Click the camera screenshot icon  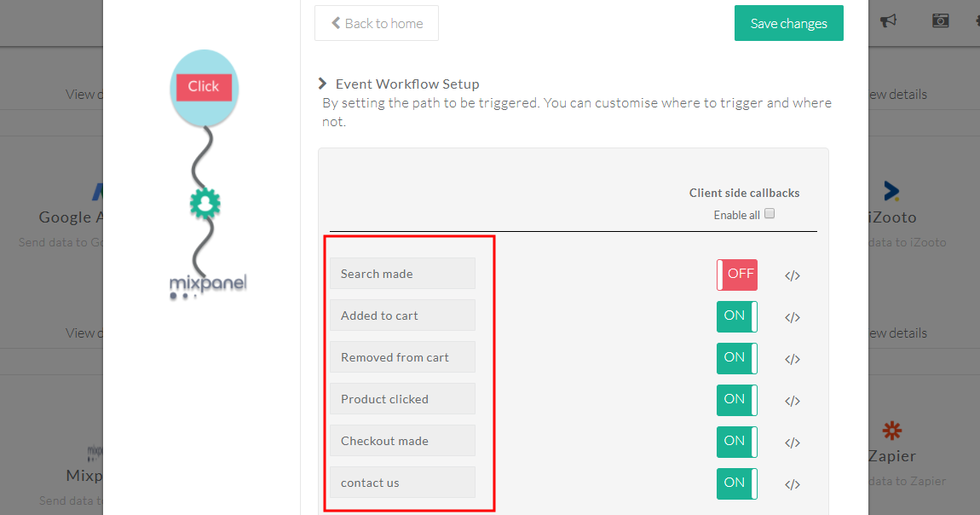click(940, 20)
